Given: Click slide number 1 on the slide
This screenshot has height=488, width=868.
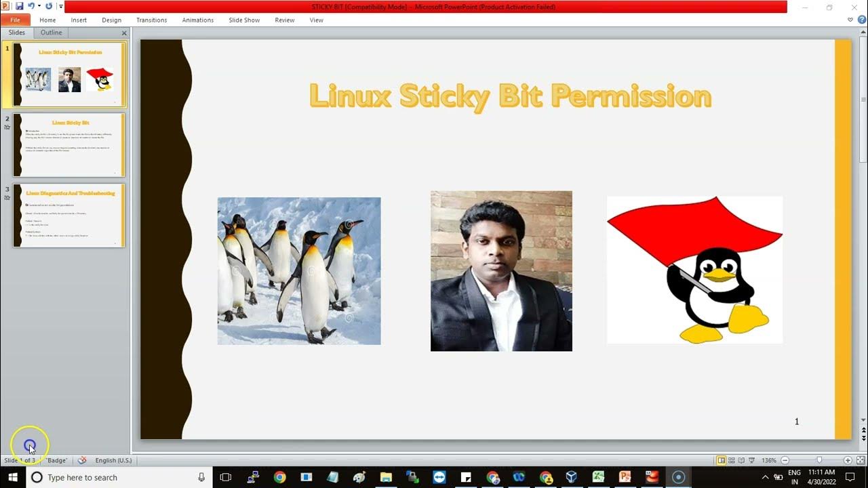Looking at the screenshot, I should (x=797, y=422).
